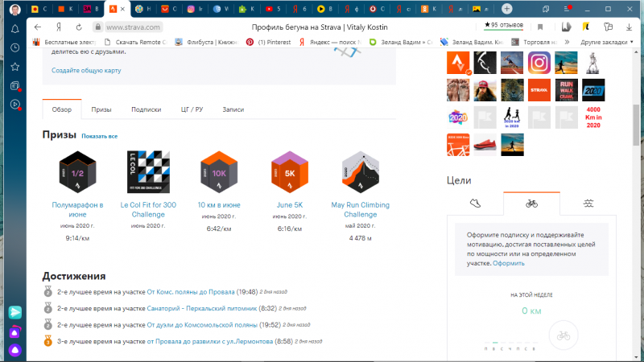Open Le Col Fit for 300 Challenge link
644x362 pixels.
(148, 209)
